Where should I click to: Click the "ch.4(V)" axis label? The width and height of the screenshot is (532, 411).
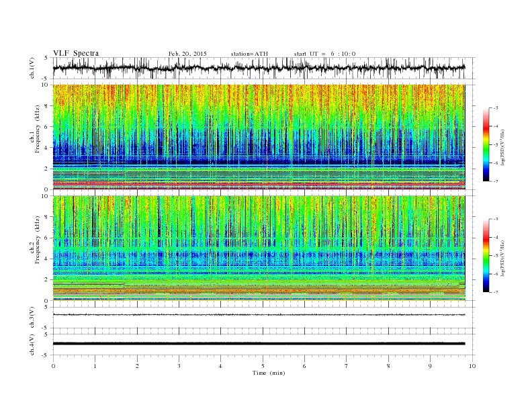pos(32,345)
